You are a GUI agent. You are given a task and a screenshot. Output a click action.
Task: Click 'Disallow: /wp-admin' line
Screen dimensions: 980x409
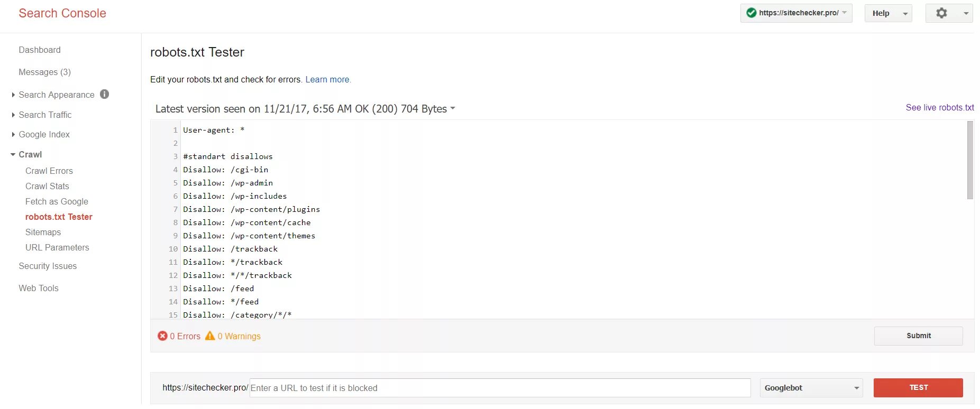pos(228,183)
